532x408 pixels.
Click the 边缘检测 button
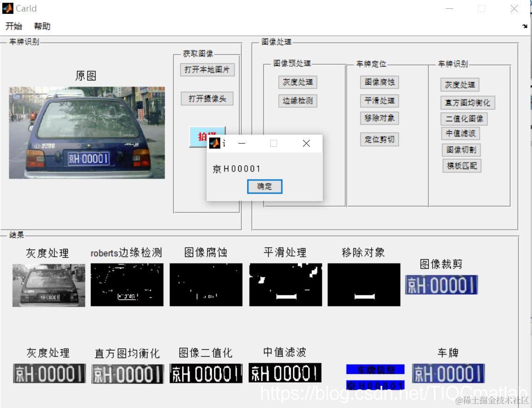coord(297,101)
